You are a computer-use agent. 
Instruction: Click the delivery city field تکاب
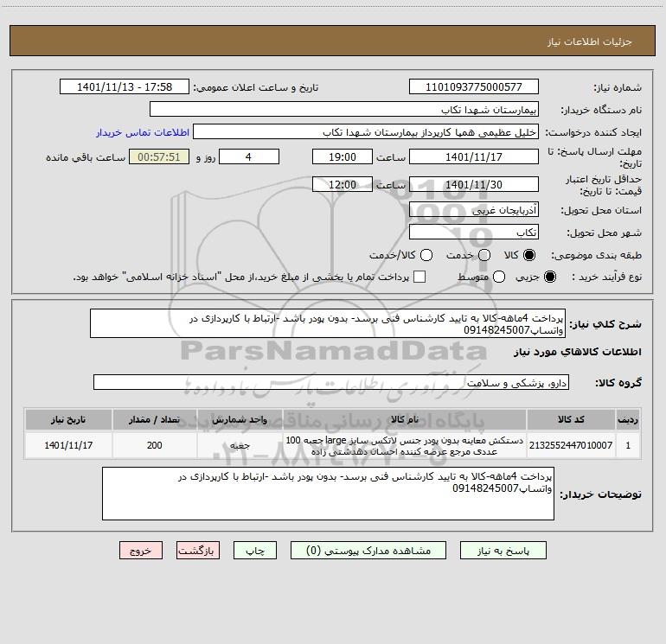point(474,233)
